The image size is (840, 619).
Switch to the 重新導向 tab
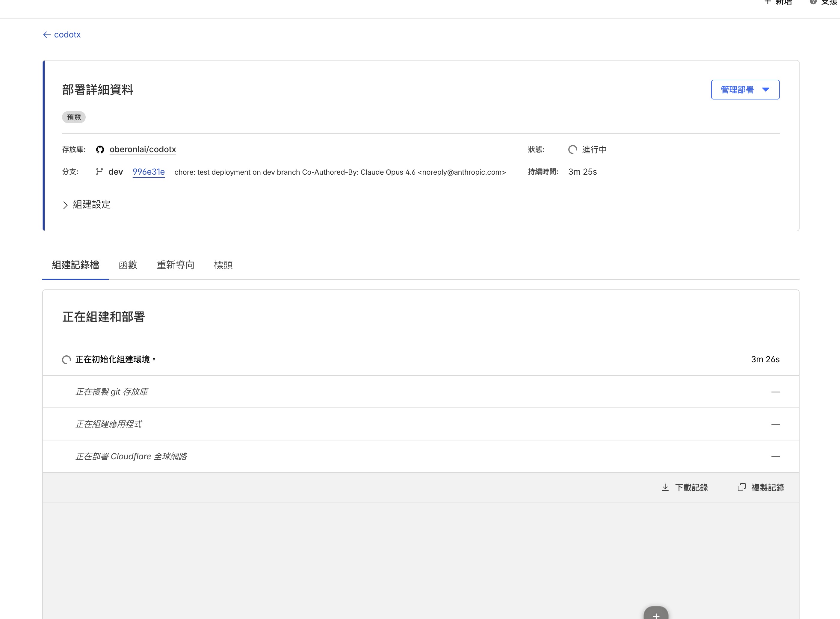(x=175, y=265)
